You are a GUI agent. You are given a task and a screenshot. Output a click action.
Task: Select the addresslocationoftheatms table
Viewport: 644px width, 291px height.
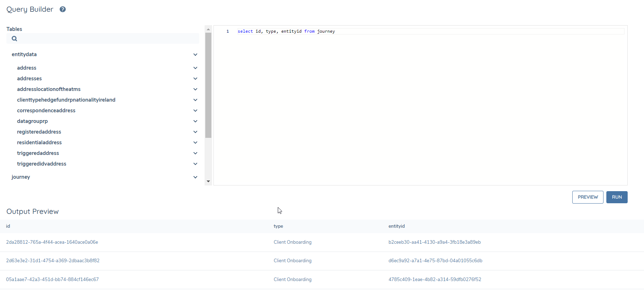click(49, 89)
